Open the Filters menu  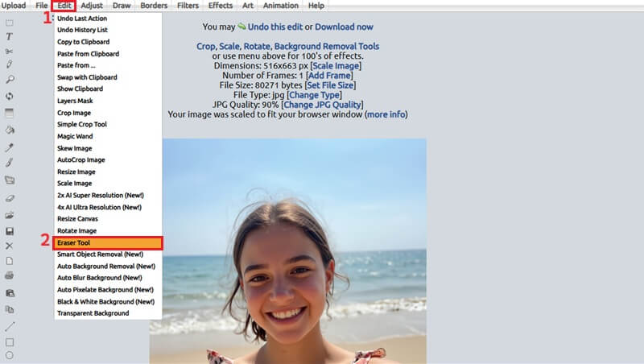188,6
